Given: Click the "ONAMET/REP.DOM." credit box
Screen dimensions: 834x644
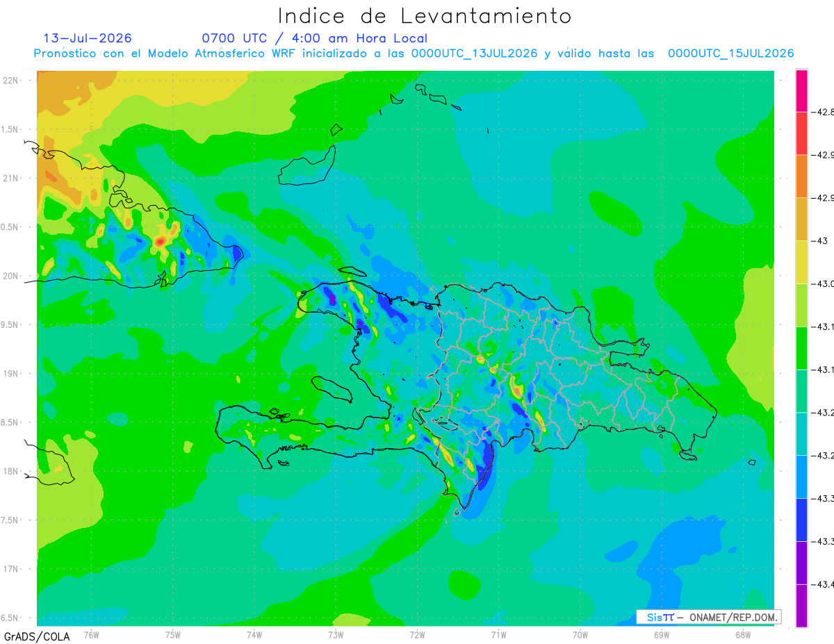Looking at the screenshot, I should click(708, 617).
